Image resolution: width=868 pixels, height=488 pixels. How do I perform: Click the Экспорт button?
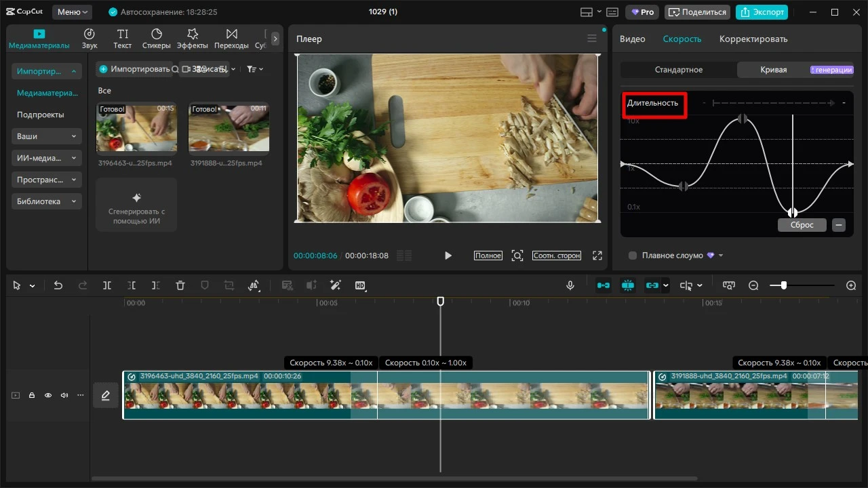point(762,12)
